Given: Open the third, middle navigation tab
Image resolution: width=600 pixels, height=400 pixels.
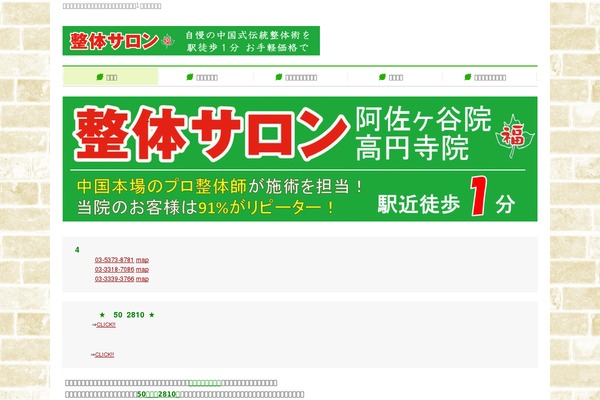Looking at the screenshot, I should [x=300, y=77].
